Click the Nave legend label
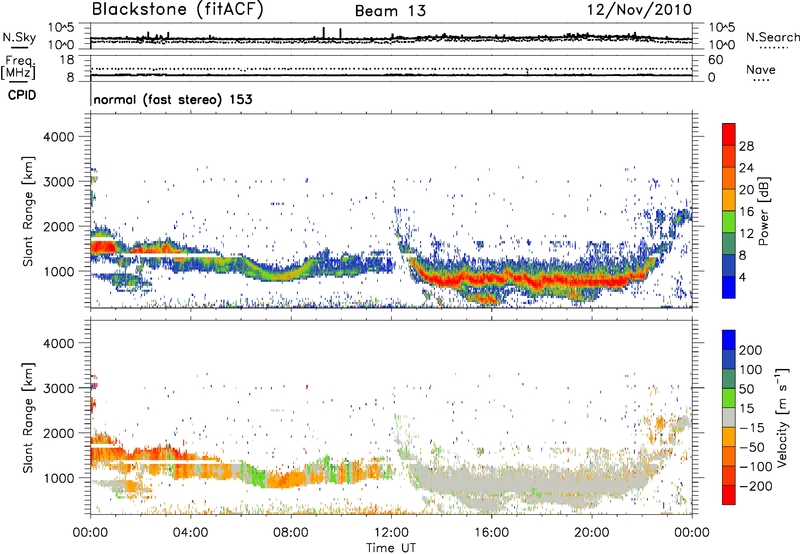800x554 pixels. point(761,69)
